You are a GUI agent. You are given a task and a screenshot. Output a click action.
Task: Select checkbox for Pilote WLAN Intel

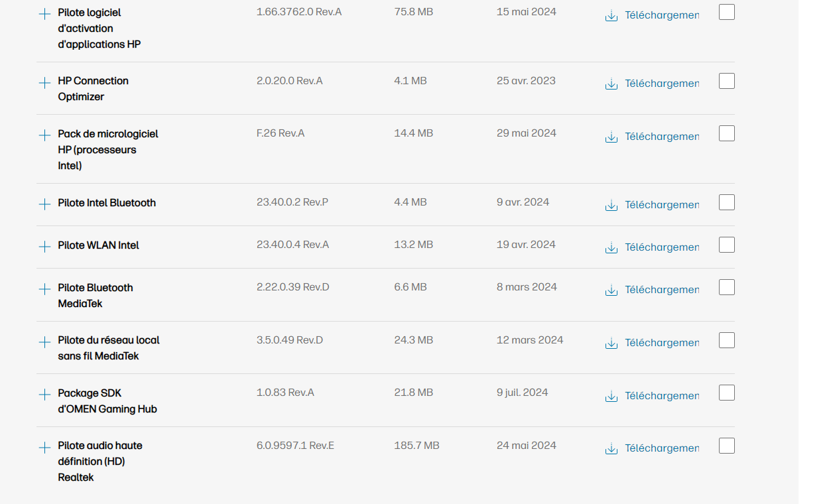[727, 245]
